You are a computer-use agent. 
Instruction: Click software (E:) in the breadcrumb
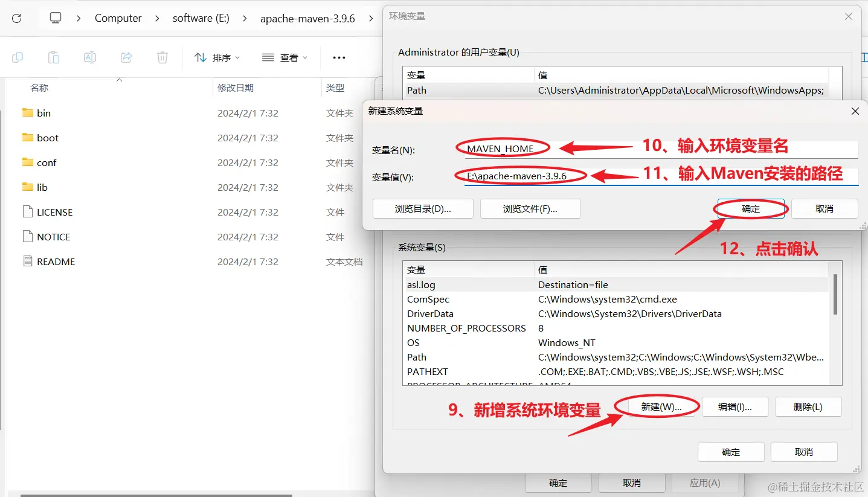[x=201, y=18]
